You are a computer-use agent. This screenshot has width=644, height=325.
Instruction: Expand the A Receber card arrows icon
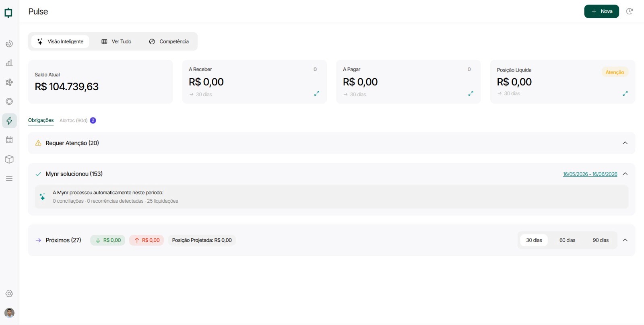[317, 93]
